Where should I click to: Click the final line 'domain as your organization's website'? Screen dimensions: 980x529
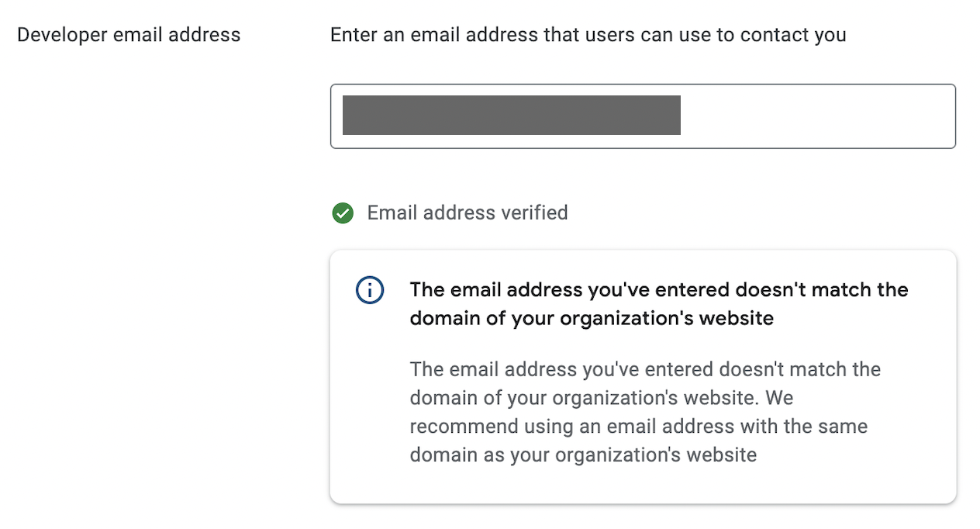[x=583, y=454]
